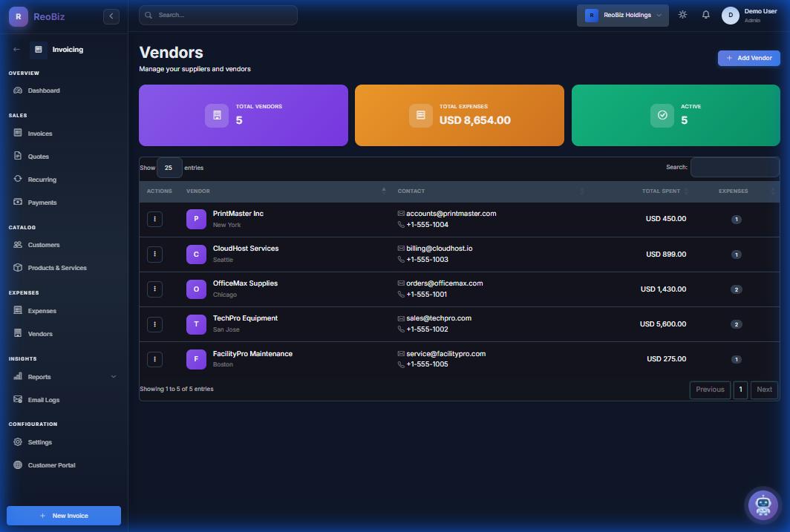Viewport: 790px width, 532px height.
Task: Open the Dashboard from the sidebar
Action: tap(45, 90)
